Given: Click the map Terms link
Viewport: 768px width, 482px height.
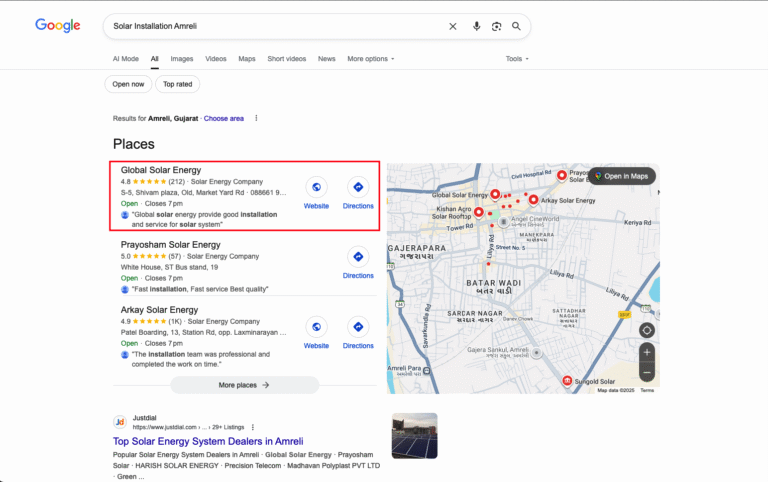Looking at the screenshot, I should [x=647, y=390].
